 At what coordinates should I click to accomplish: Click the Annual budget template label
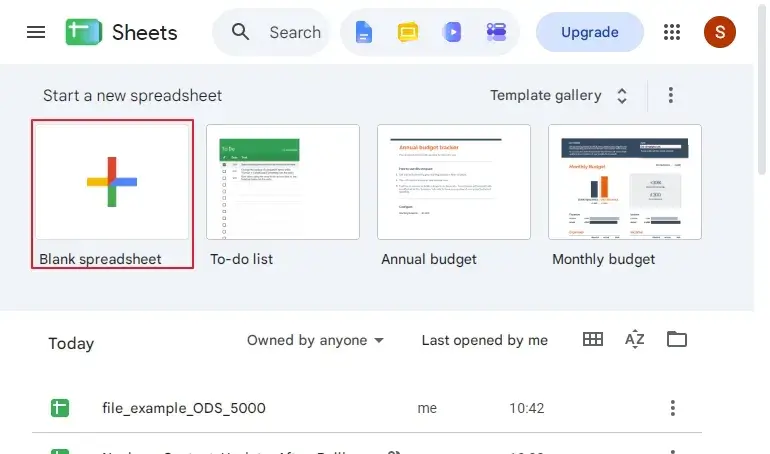click(429, 259)
